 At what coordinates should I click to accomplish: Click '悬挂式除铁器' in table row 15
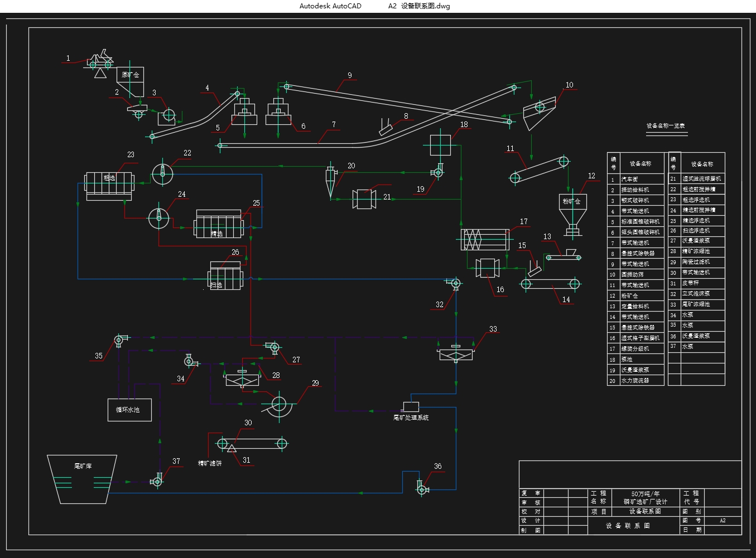point(638,328)
